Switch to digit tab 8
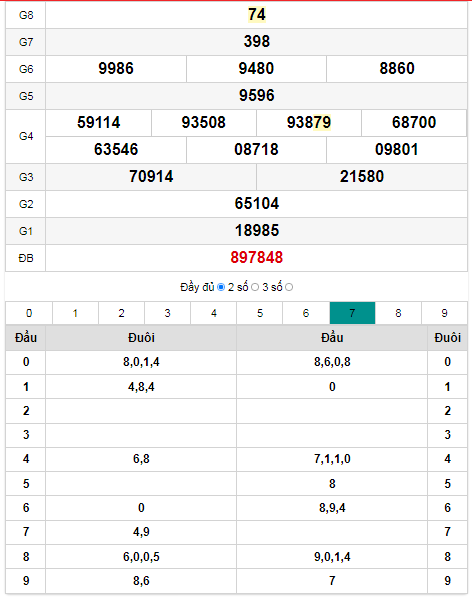472x597 pixels. (x=398, y=313)
